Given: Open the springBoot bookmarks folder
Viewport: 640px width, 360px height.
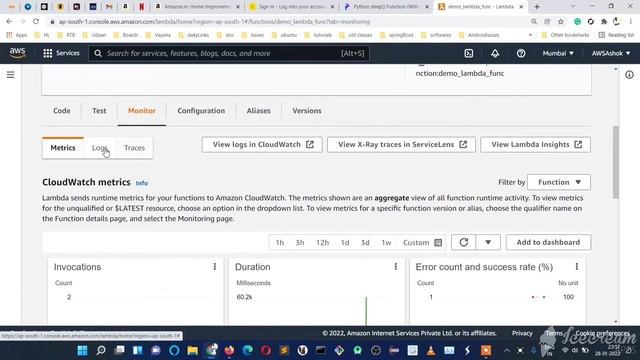Looking at the screenshot, I should pyautogui.click(x=397, y=35).
